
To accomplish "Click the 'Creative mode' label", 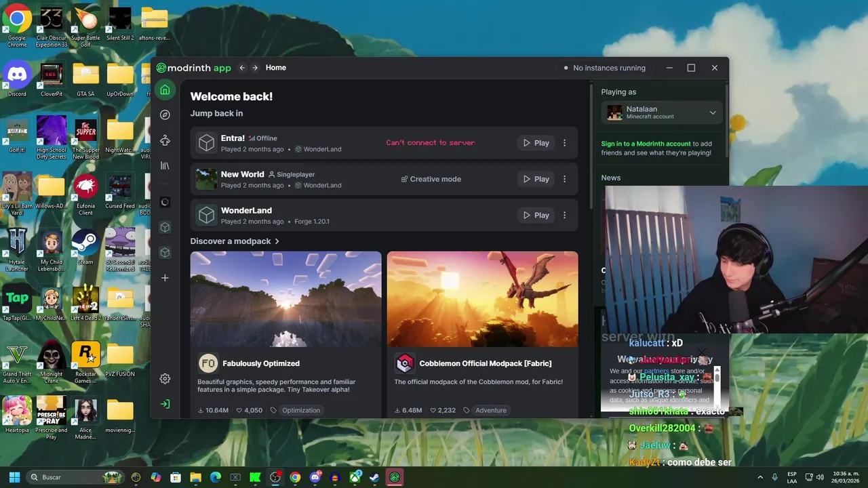I will [x=431, y=179].
